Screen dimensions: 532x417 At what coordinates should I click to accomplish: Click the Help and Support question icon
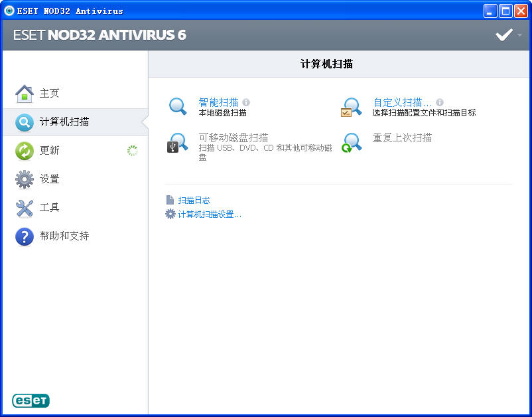(x=24, y=236)
